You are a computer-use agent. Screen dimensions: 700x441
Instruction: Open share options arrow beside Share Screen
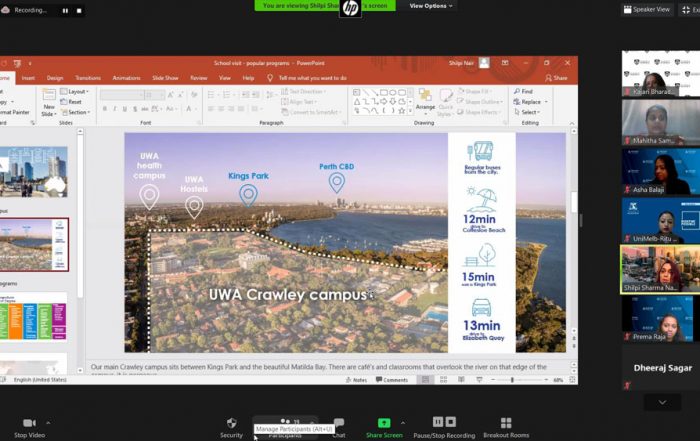click(403, 423)
